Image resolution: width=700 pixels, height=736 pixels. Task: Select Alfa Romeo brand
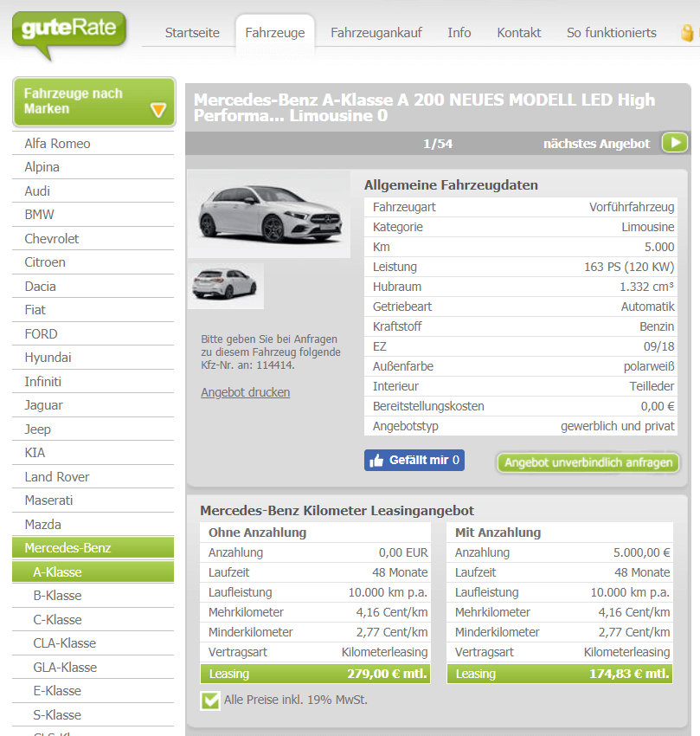pyautogui.click(x=93, y=144)
